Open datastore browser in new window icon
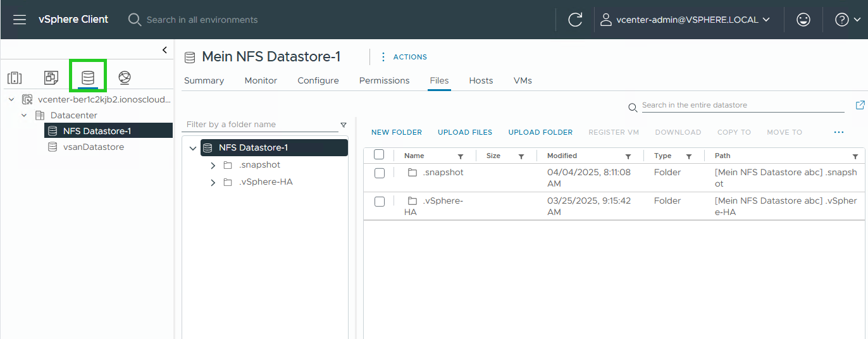Screen dimensions: 868x339 (860, 105)
